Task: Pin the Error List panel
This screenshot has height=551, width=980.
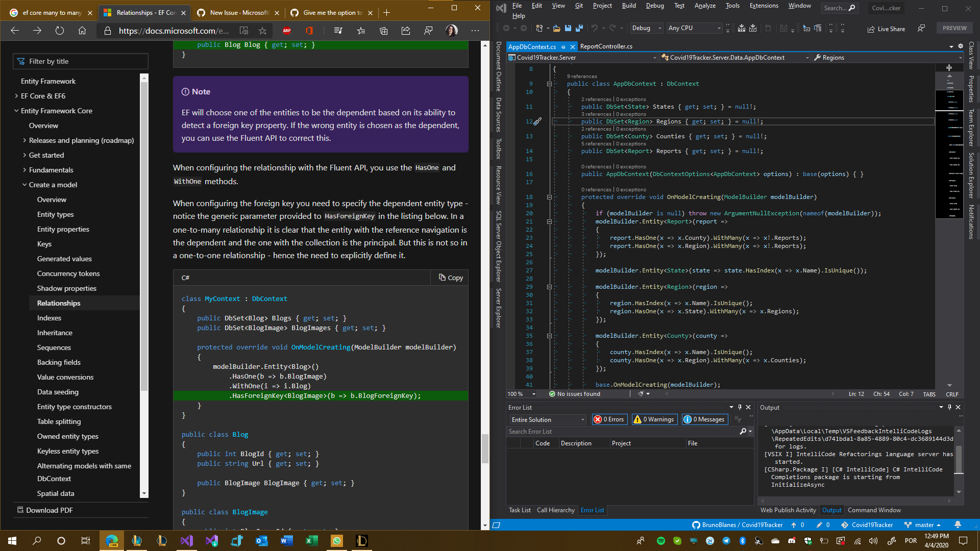Action: [740, 407]
